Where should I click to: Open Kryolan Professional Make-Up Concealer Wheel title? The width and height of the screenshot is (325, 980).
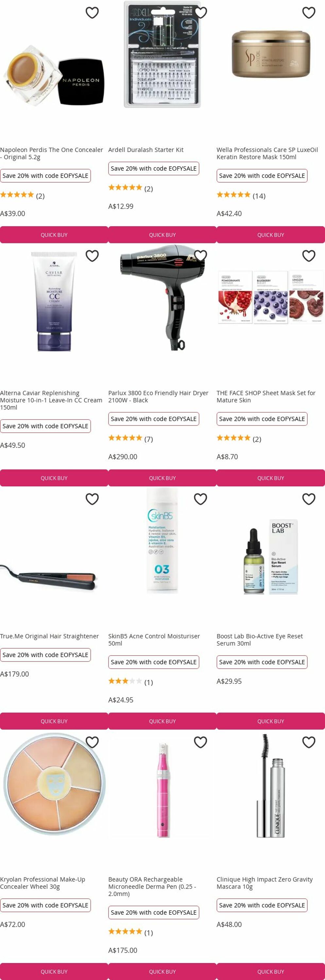(43, 883)
